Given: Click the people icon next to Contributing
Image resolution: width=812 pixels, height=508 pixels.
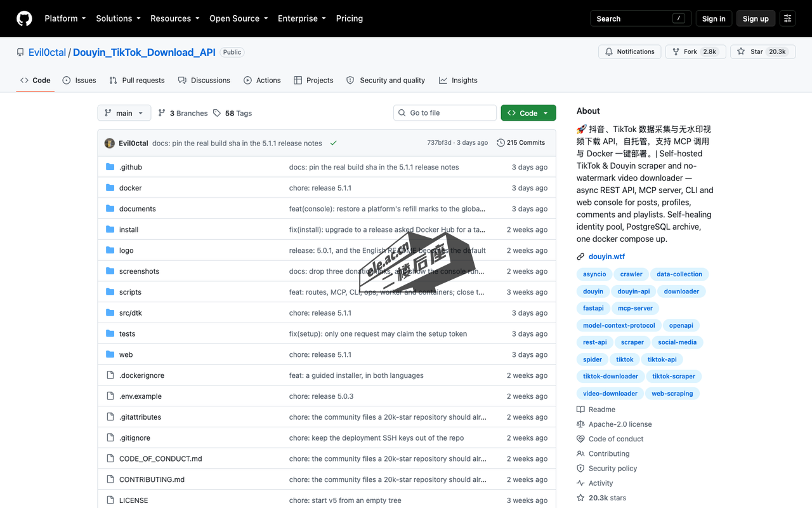Looking at the screenshot, I should pyautogui.click(x=580, y=453).
